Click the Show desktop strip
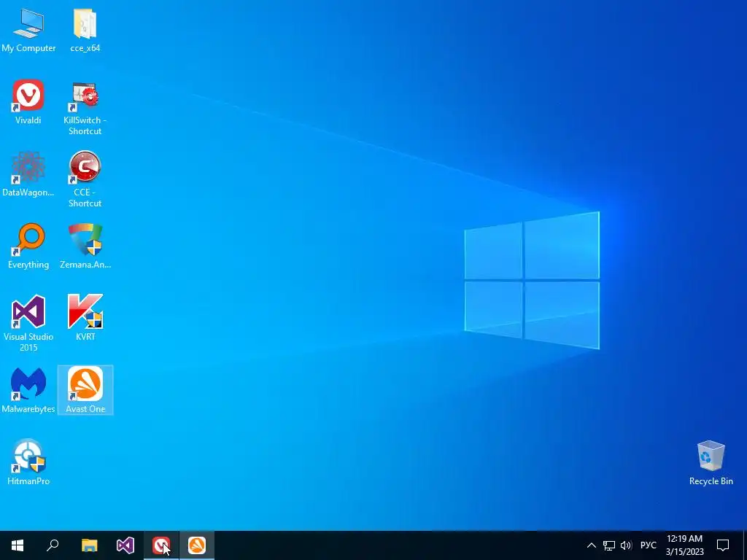The width and height of the screenshot is (747, 560). [x=745, y=545]
